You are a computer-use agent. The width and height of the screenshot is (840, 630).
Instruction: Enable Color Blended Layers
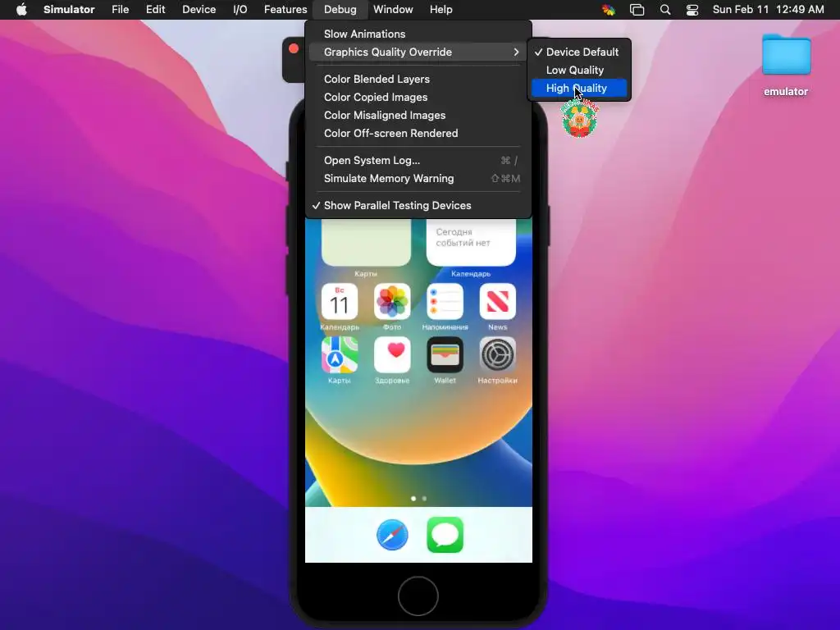[x=418, y=79]
